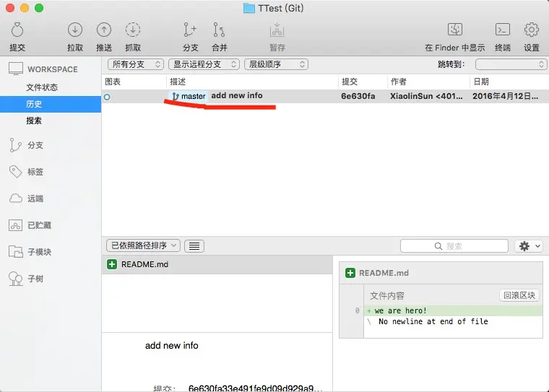Click the commit hash 6e630fa cell
This screenshot has width=549, height=392.
click(x=358, y=96)
